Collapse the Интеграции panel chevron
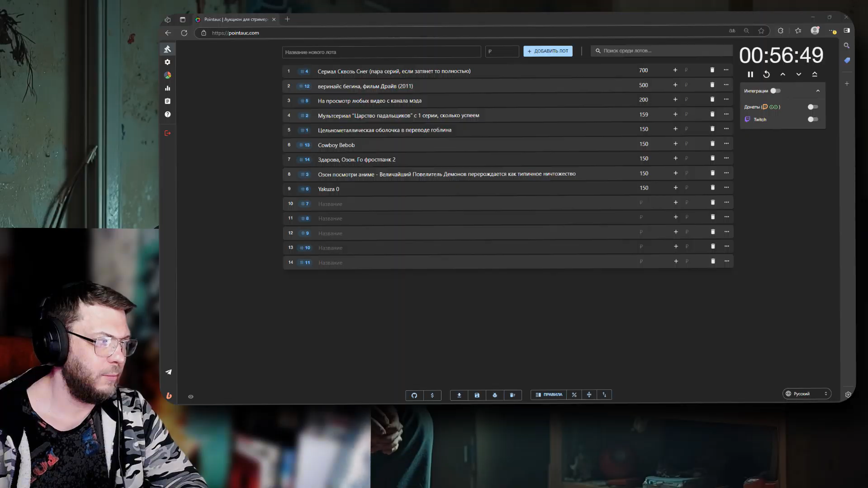Image resolution: width=868 pixels, height=488 pixels. click(818, 91)
